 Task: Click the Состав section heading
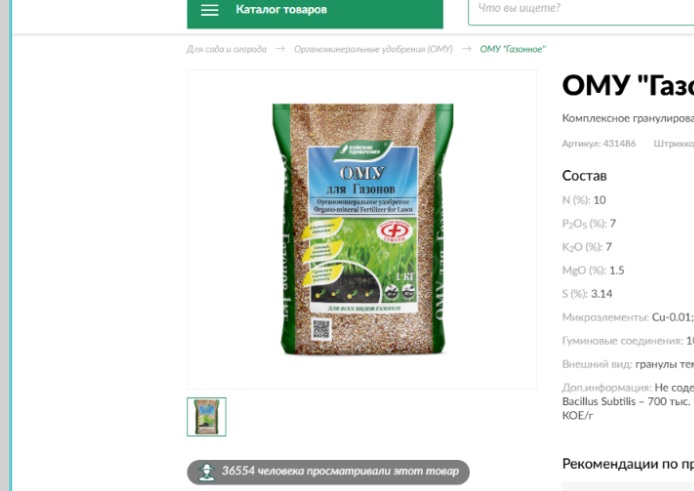point(584,176)
